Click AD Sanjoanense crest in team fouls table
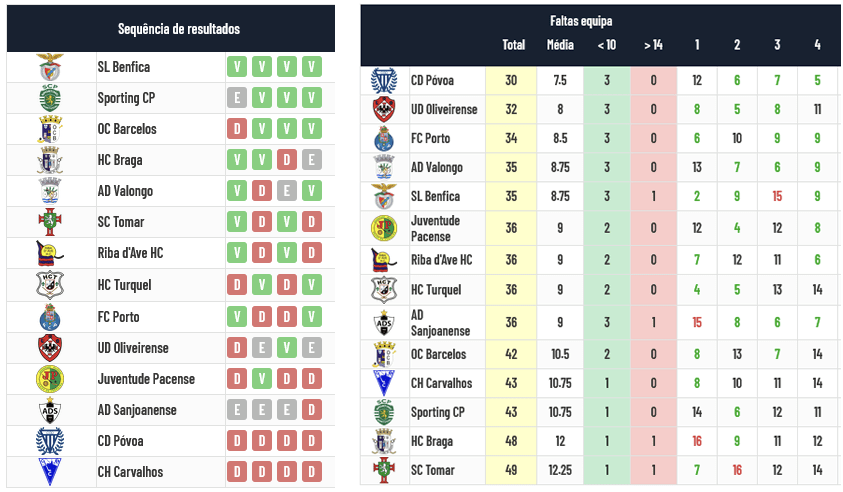Image resolution: width=843 pixels, height=492 pixels. point(384,322)
